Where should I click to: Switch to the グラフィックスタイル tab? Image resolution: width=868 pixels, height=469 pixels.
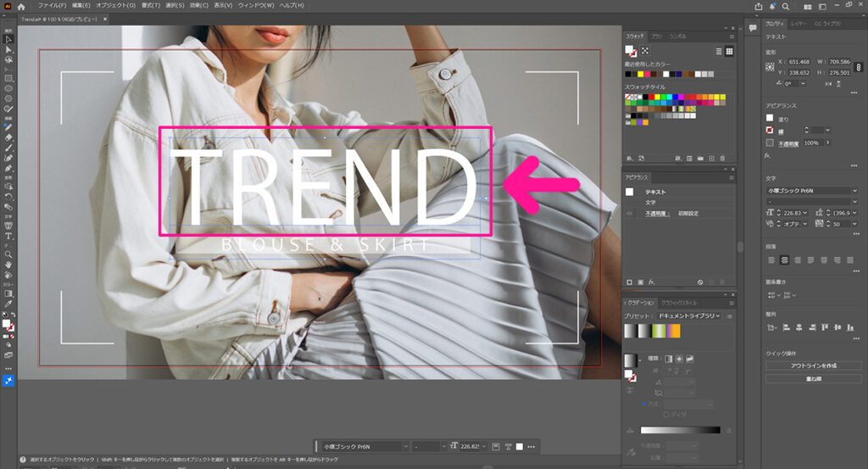pyautogui.click(x=679, y=303)
